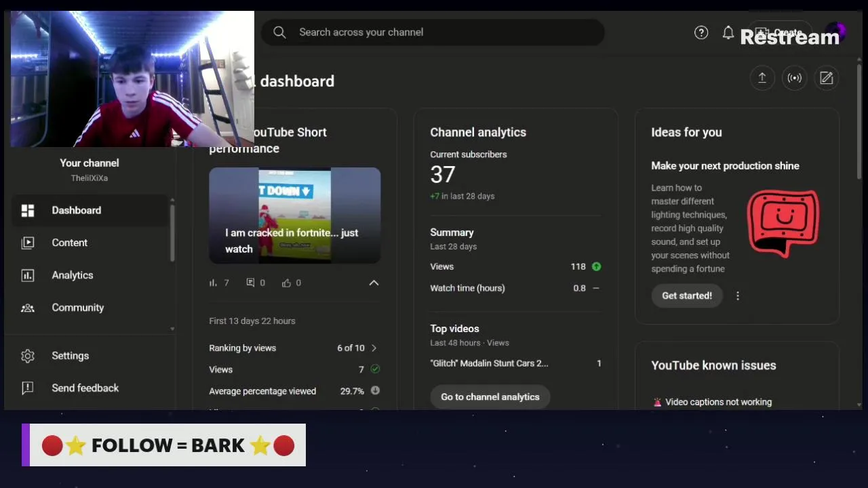Open Community in the sidebar
868x488 pixels.
point(89,308)
